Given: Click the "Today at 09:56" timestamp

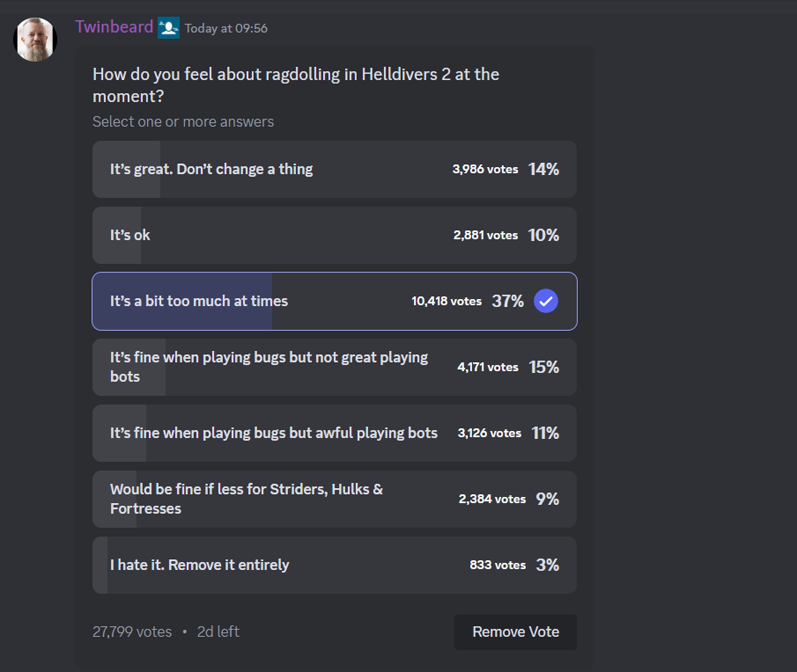Looking at the screenshot, I should point(226,29).
